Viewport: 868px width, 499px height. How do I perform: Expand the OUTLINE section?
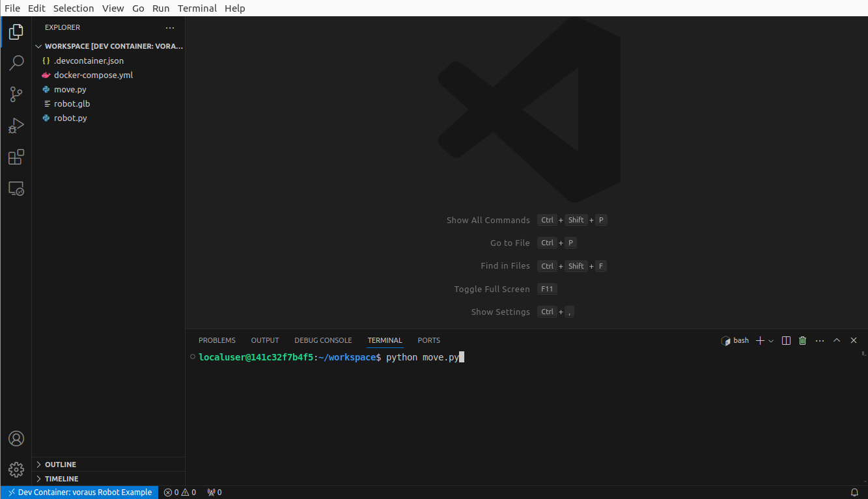pos(109,465)
